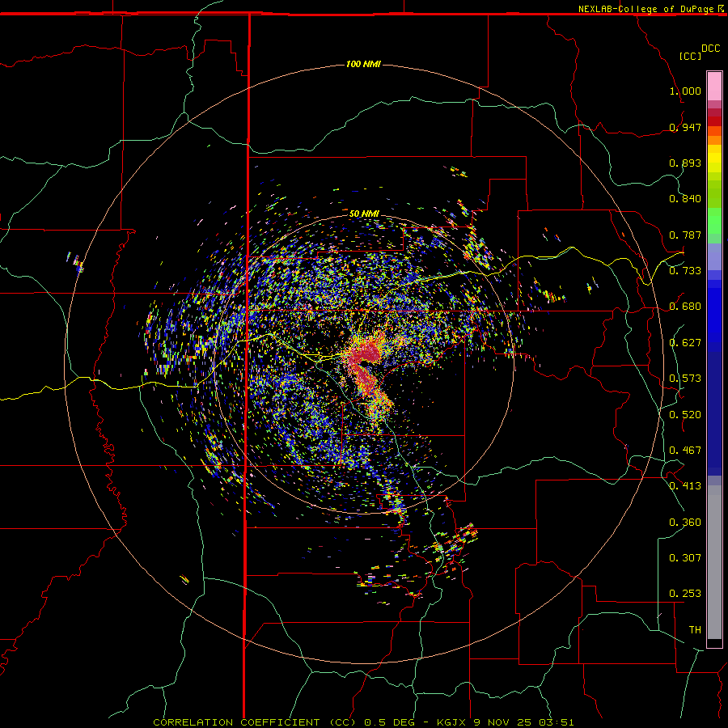The image size is (728, 728).
Task: Click the 0.573 scale value
Action: tap(685, 379)
